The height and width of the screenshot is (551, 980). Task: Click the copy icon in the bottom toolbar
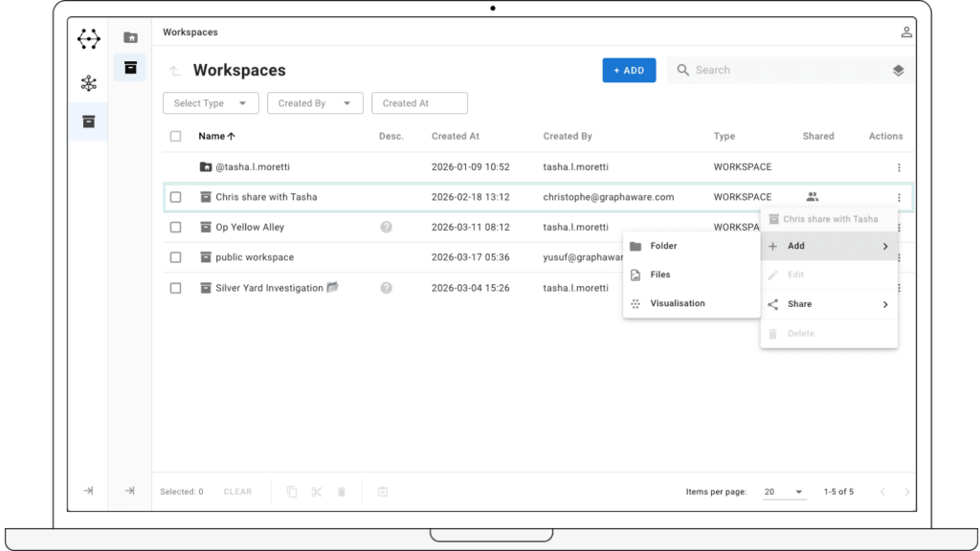(x=292, y=492)
